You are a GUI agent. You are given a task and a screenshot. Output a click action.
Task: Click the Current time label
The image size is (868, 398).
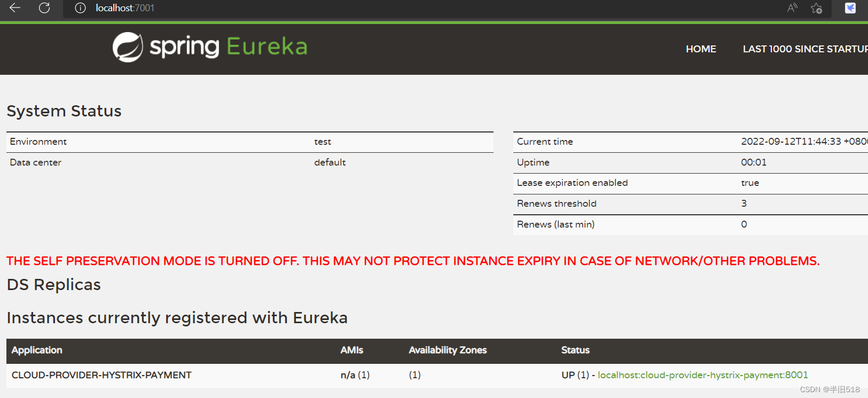(x=545, y=142)
